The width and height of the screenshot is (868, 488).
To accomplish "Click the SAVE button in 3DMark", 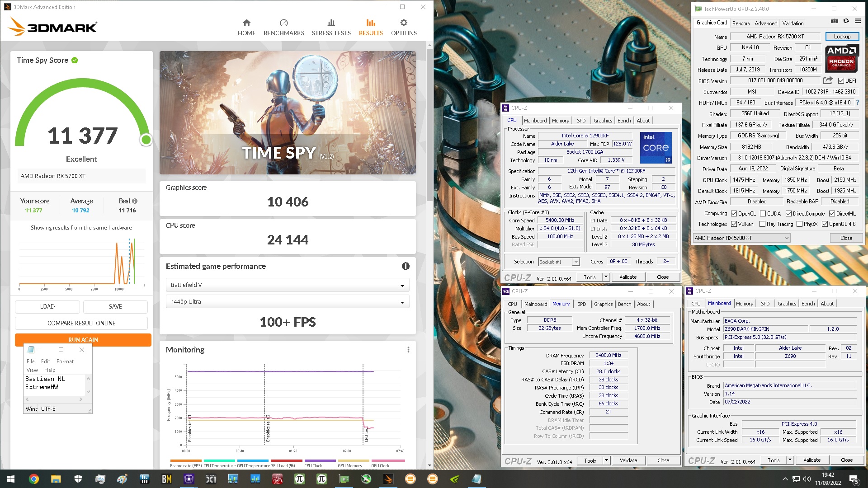I will (x=115, y=306).
